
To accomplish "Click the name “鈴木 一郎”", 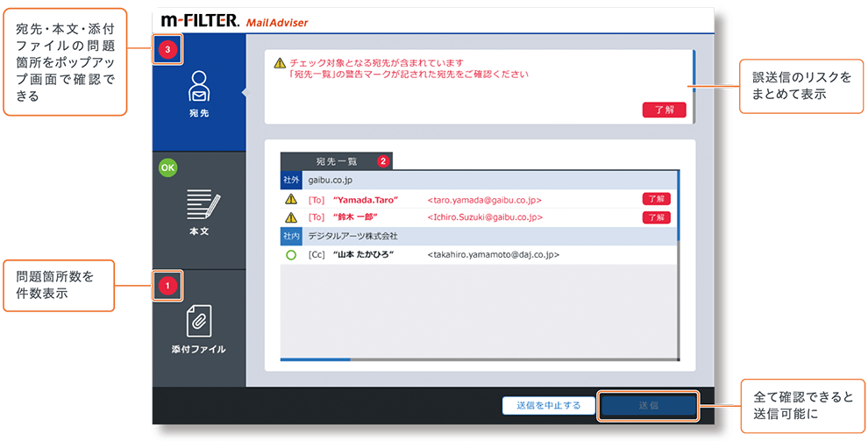I will point(355,217).
